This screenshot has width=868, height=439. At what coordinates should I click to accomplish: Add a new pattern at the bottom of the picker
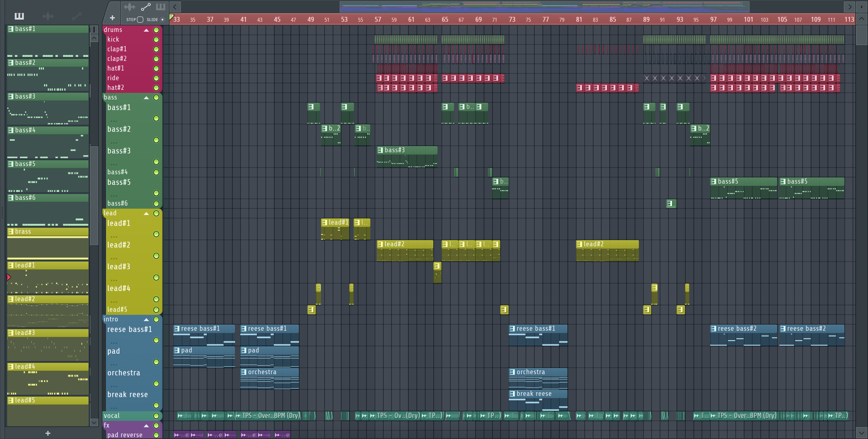[x=48, y=433]
